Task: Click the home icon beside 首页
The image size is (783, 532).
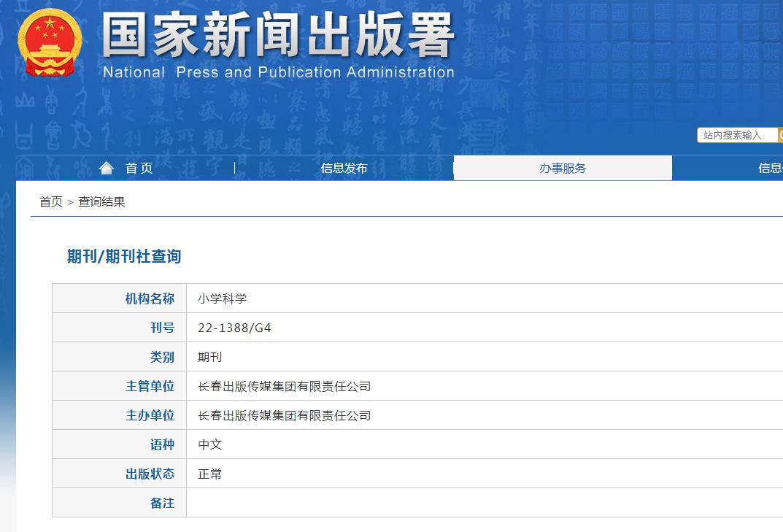Action: point(107,167)
